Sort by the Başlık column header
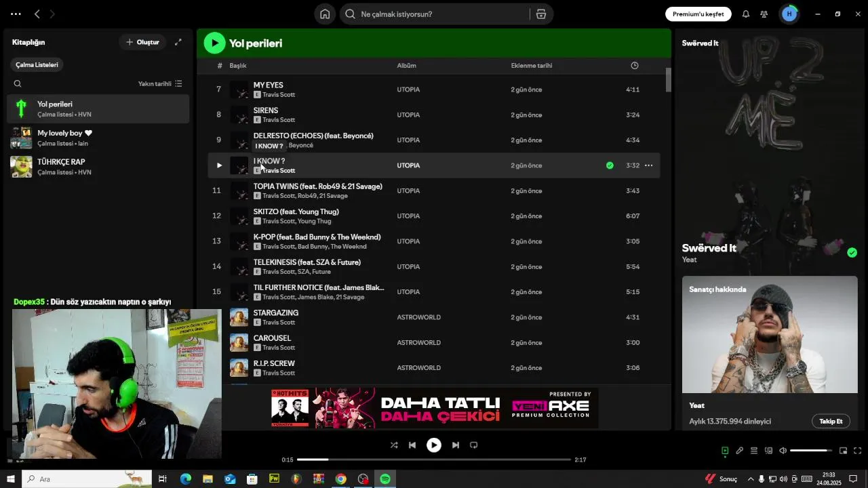 point(237,66)
